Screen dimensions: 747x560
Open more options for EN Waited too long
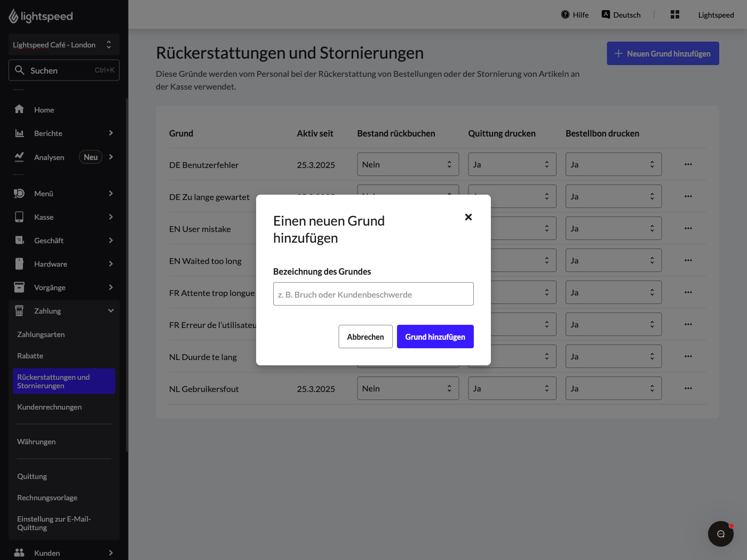(688, 260)
